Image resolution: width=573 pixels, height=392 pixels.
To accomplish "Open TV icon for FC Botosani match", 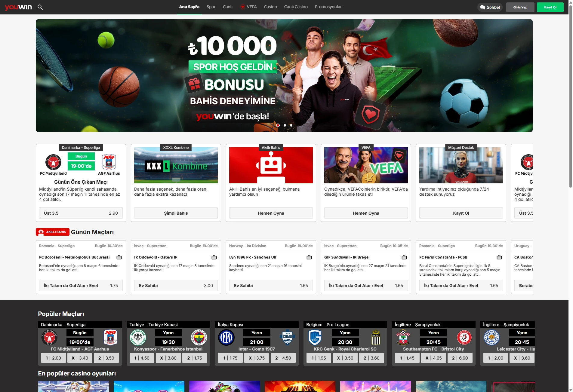I will (x=119, y=257).
